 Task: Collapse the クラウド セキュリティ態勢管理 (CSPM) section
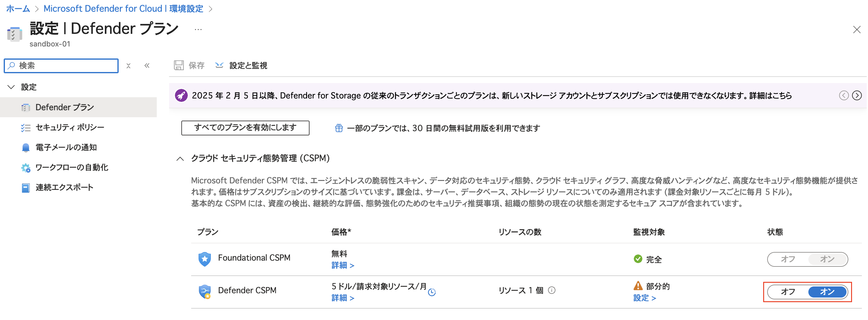coord(180,158)
